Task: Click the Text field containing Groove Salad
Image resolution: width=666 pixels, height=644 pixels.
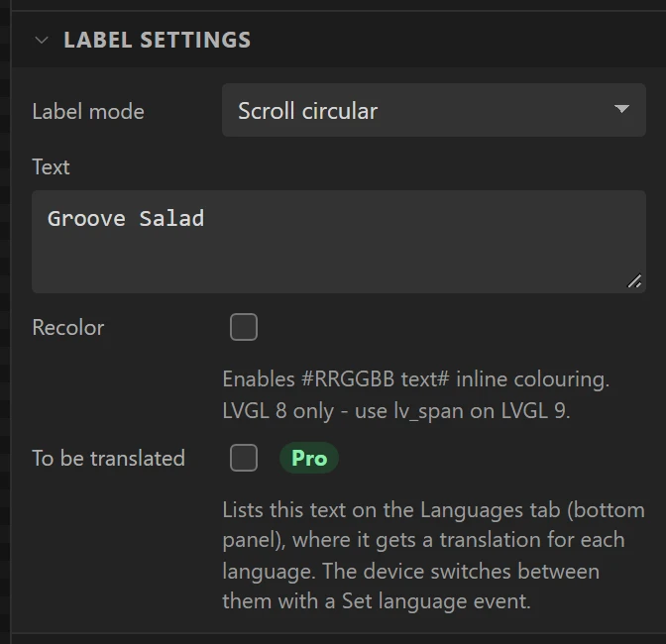Action: coord(339,242)
